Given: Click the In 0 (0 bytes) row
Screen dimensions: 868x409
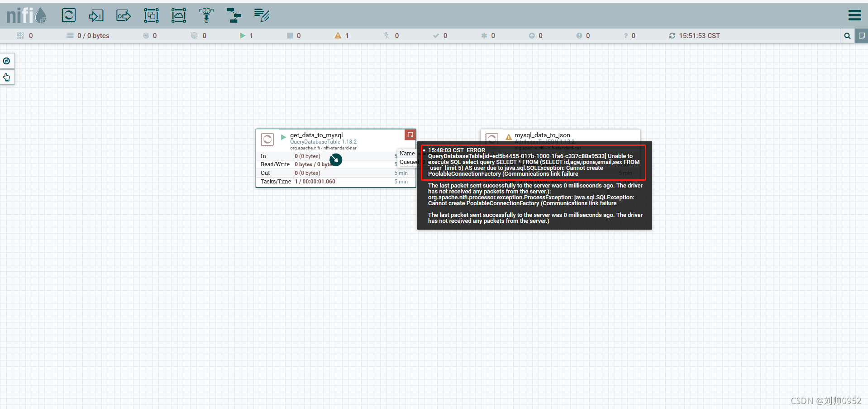Looking at the screenshot, I should click(x=335, y=156).
